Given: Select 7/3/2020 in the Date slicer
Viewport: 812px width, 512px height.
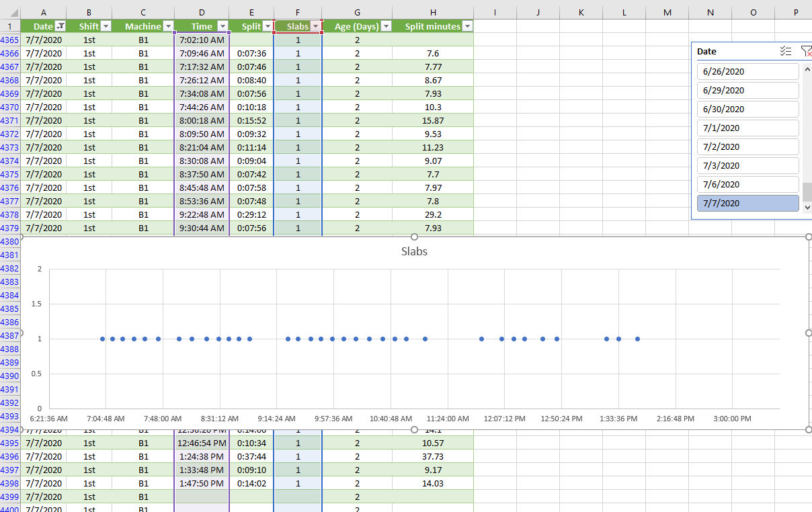Looking at the screenshot, I should click(x=748, y=165).
